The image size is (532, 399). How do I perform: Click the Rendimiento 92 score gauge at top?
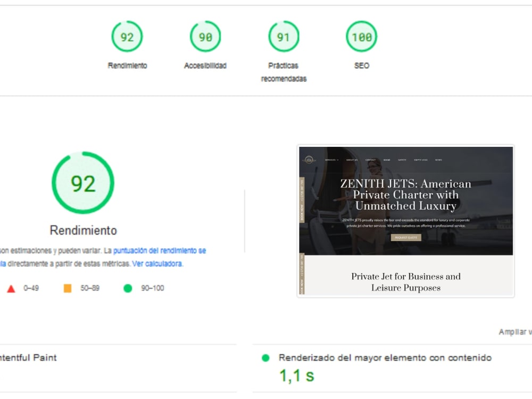(x=127, y=36)
